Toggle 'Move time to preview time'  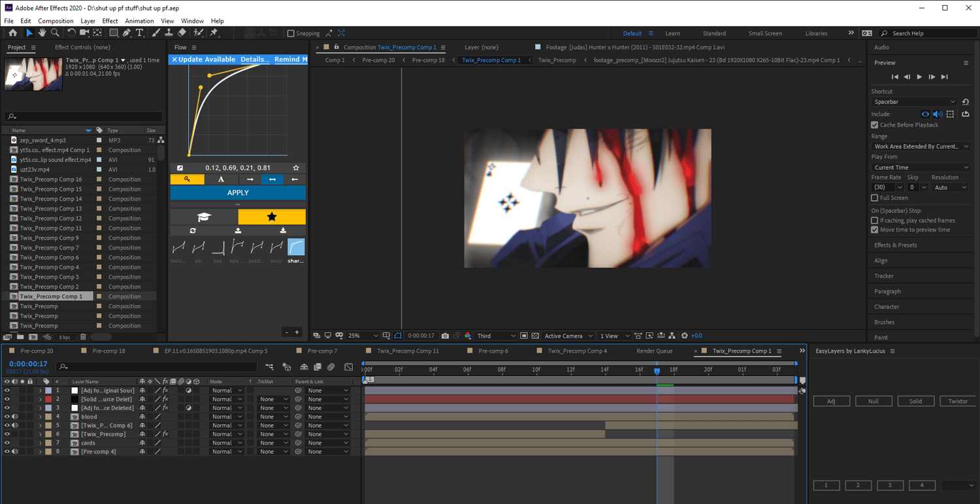pyautogui.click(x=875, y=230)
